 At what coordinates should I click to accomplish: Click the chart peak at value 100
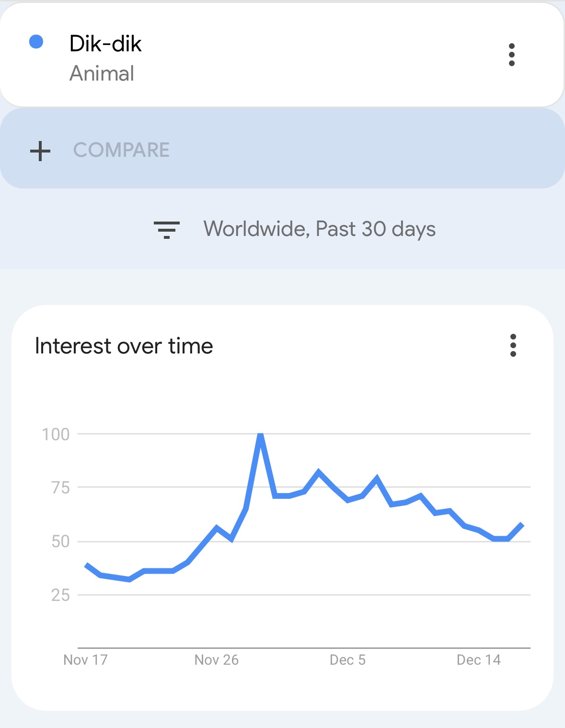click(x=260, y=434)
